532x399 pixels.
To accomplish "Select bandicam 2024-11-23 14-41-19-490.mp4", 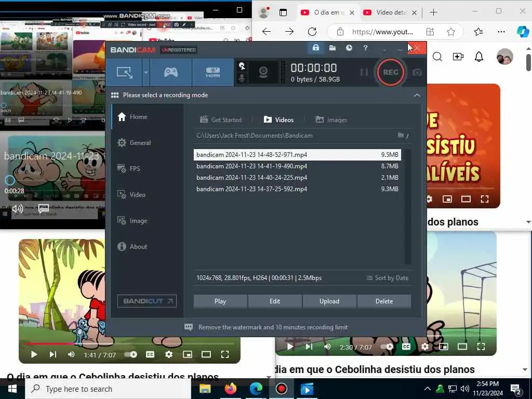I will [297, 166].
